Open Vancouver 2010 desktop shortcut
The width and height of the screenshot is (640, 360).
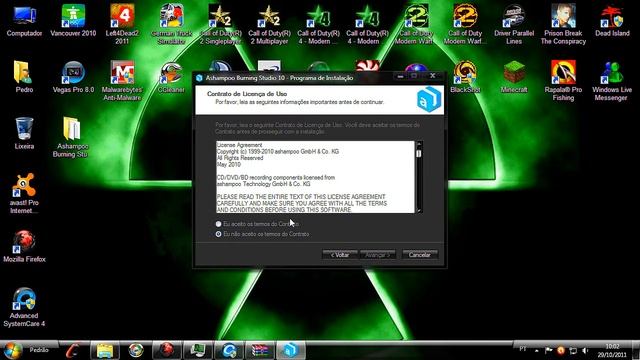[73, 21]
